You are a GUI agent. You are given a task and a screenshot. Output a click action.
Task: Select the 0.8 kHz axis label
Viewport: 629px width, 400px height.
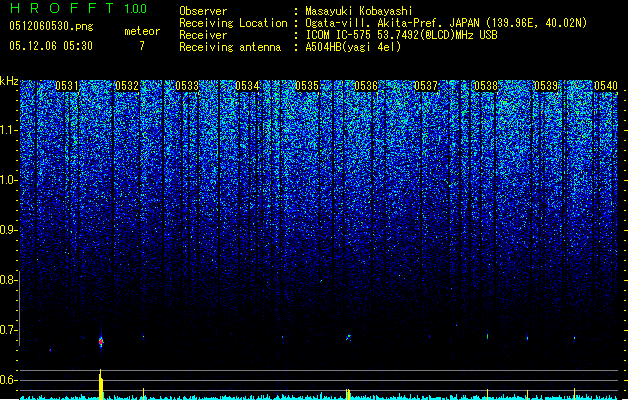coord(8,280)
